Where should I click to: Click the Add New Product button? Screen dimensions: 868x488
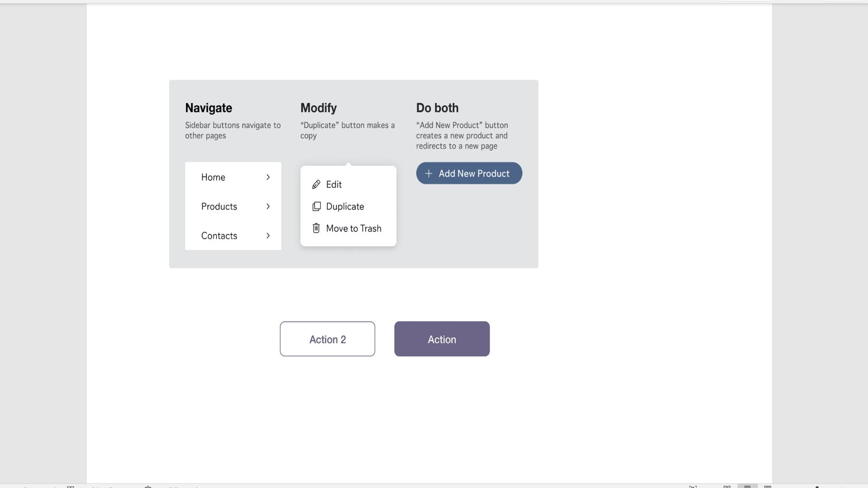pos(468,173)
